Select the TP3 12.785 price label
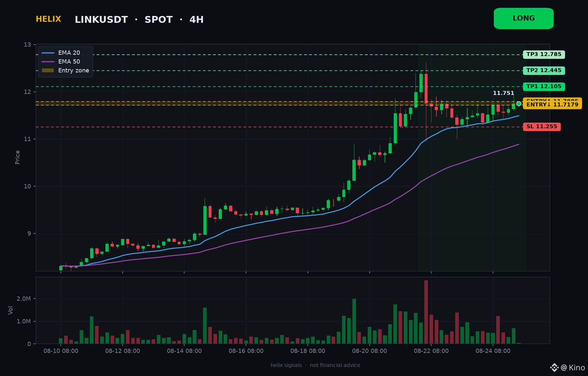Viewport: 588px width, 376px height. pyautogui.click(x=544, y=54)
